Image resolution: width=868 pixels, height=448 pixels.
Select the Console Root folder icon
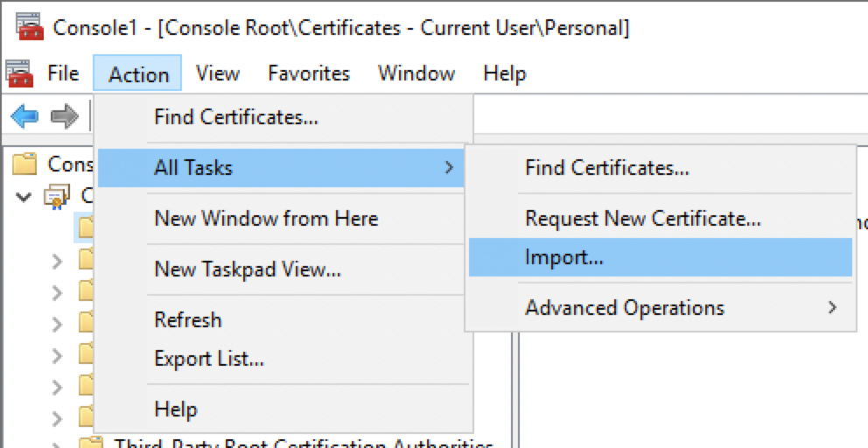[25, 164]
